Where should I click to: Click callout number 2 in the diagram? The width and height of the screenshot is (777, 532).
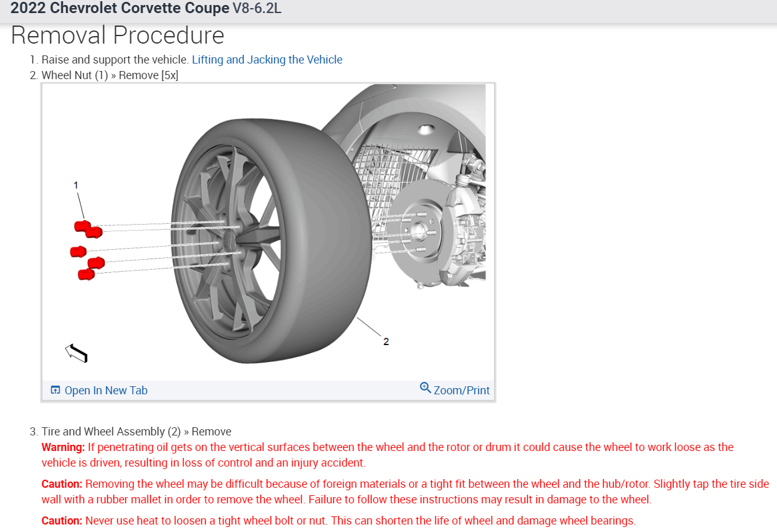click(386, 341)
